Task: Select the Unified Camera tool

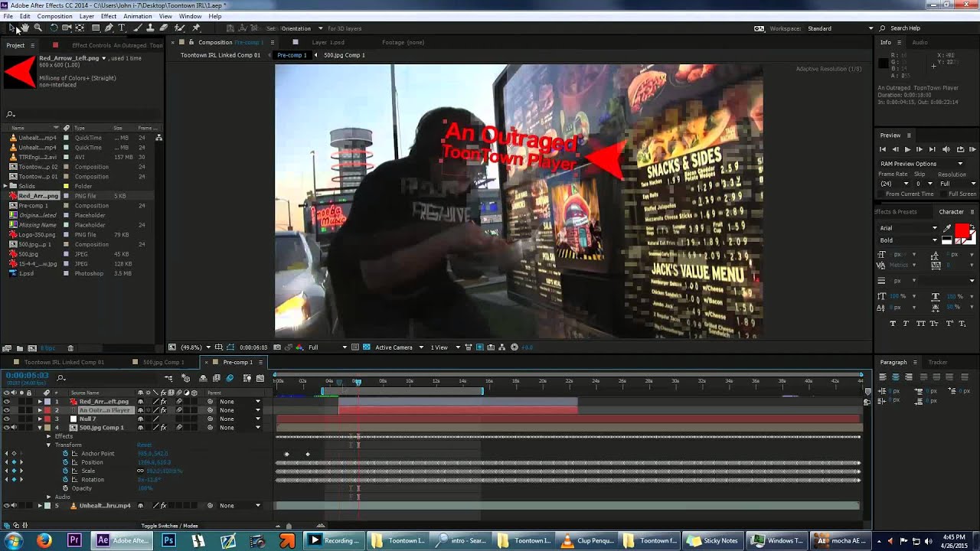Action: point(67,28)
